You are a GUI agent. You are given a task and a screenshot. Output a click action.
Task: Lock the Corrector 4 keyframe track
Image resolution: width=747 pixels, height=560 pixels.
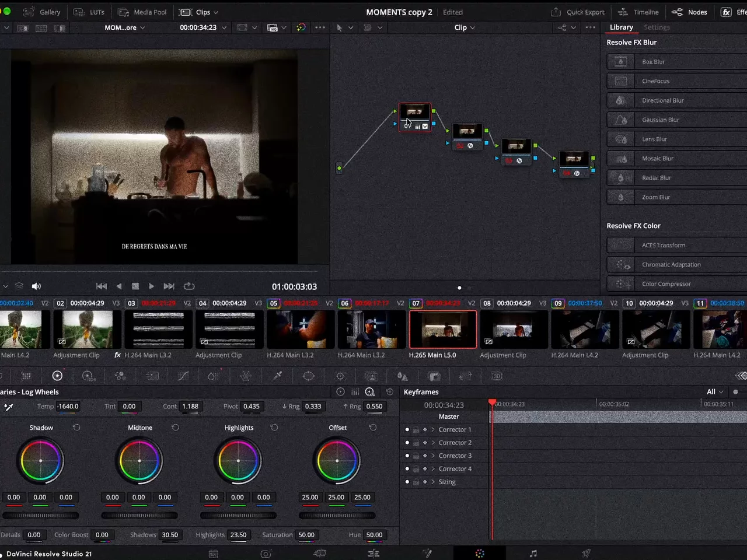click(x=416, y=469)
